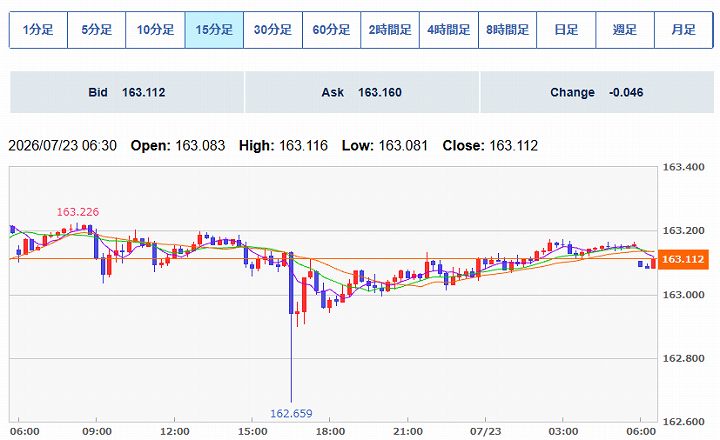The width and height of the screenshot is (720, 440).
Task: Click the 2026/07/23 06:30 timestamp
Action: [62, 146]
